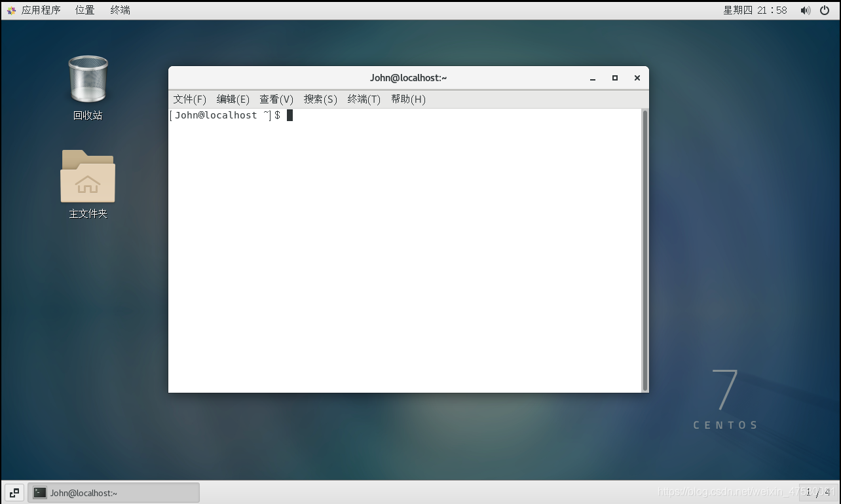
Task: Open the terminal 文件(F) menu
Action: tap(189, 99)
